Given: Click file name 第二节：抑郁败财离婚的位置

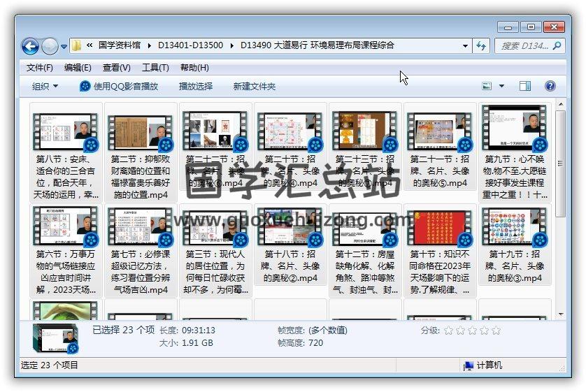Looking at the screenshot, I should pos(141,177).
